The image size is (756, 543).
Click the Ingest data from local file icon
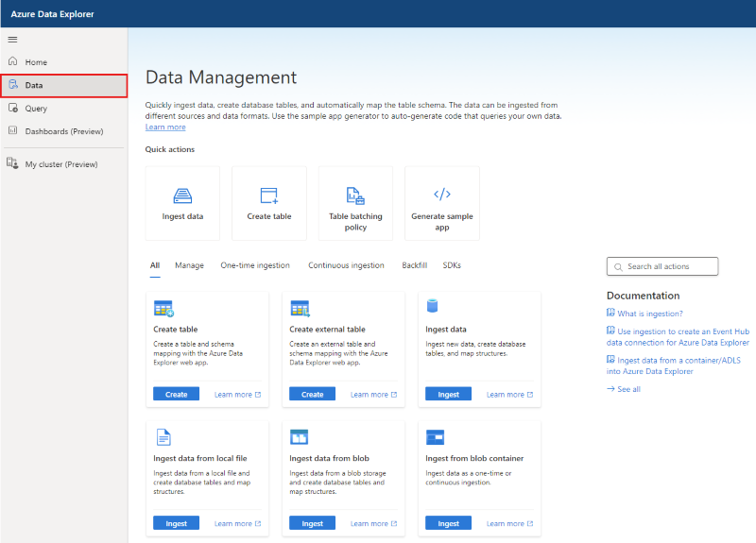click(x=163, y=437)
